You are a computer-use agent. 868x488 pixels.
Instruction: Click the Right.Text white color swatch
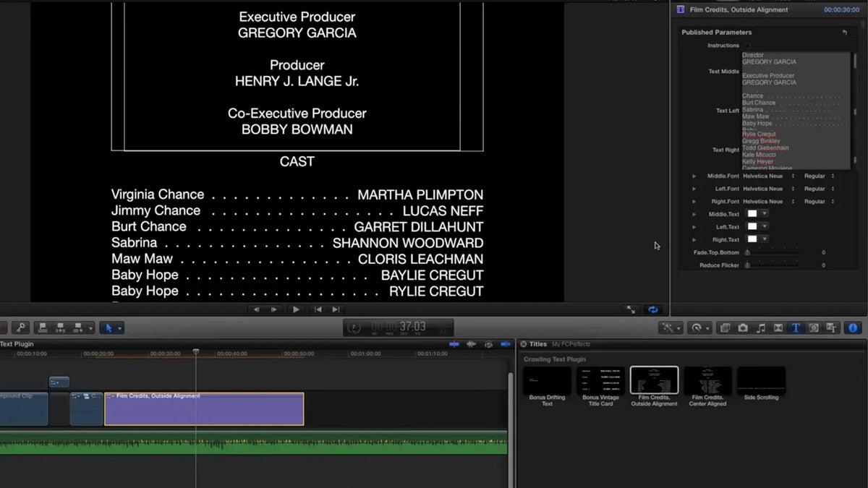point(752,239)
